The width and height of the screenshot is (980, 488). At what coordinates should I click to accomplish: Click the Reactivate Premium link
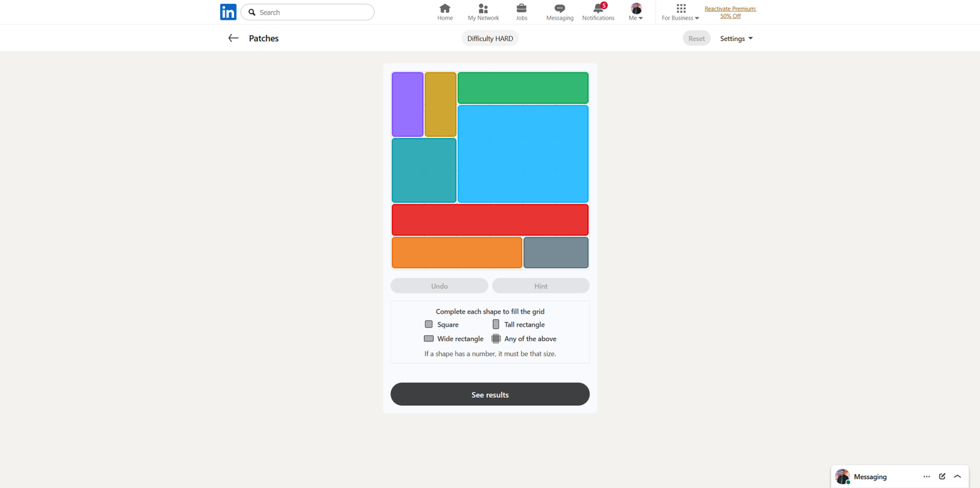[x=730, y=12]
